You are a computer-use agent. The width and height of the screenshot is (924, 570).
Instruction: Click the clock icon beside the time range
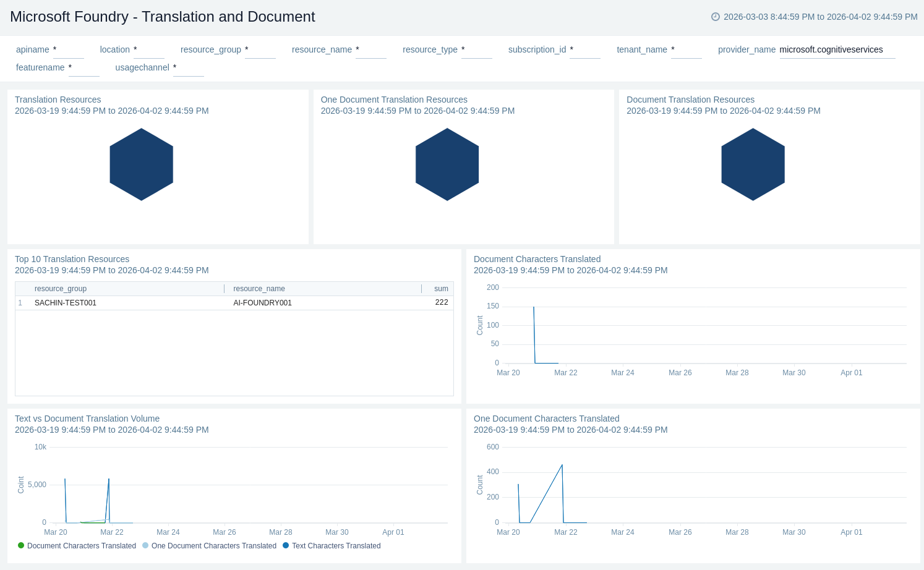click(x=715, y=17)
